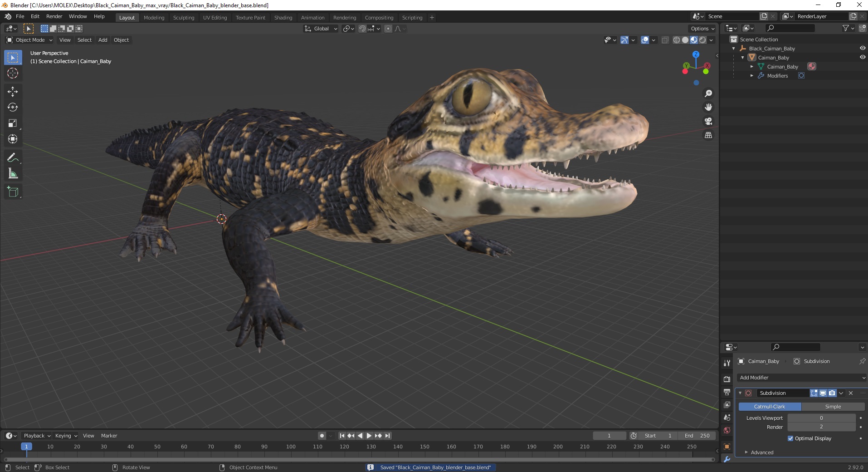Open the Edit menu
Screen dimensions: 868x472
point(35,16)
